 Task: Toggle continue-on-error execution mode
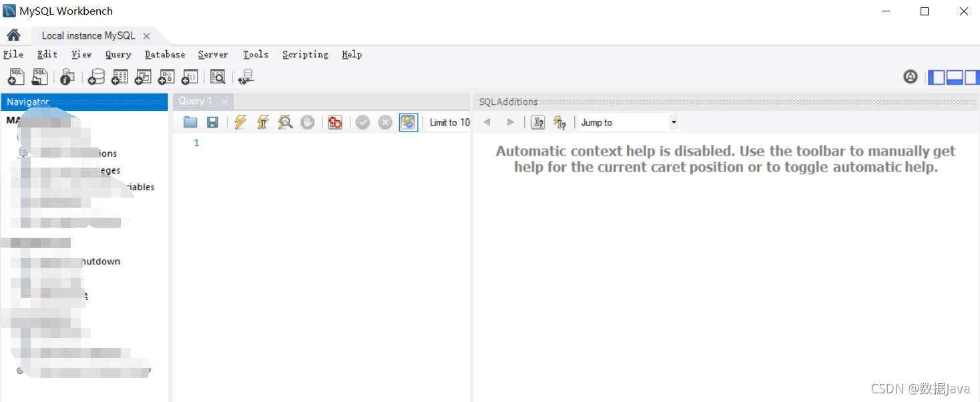click(x=335, y=122)
